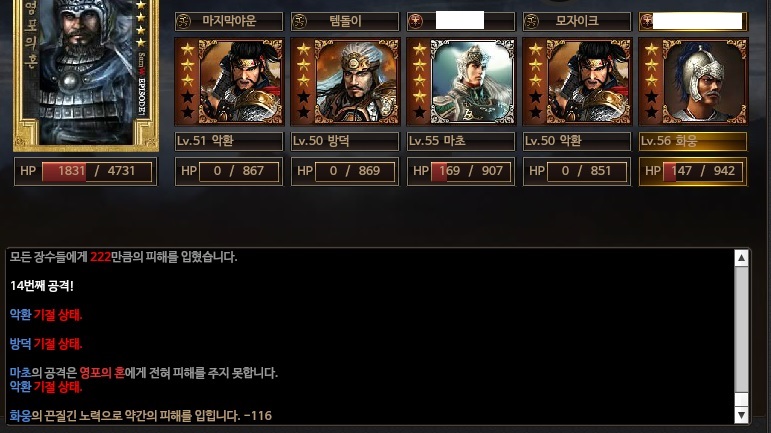Click the red emblem on third player name bar
Image resolution: width=771 pixels, height=433 pixels.
[416, 21]
